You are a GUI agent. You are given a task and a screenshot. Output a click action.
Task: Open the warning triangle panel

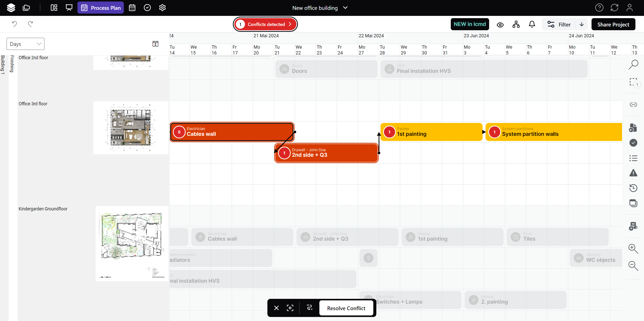tap(633, 173)
